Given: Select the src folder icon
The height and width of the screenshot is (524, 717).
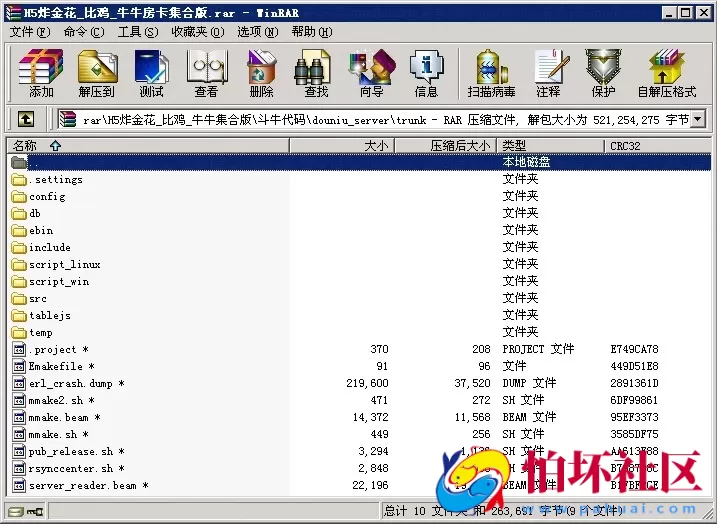Looking at the screenshot, I should click(19, 299).
